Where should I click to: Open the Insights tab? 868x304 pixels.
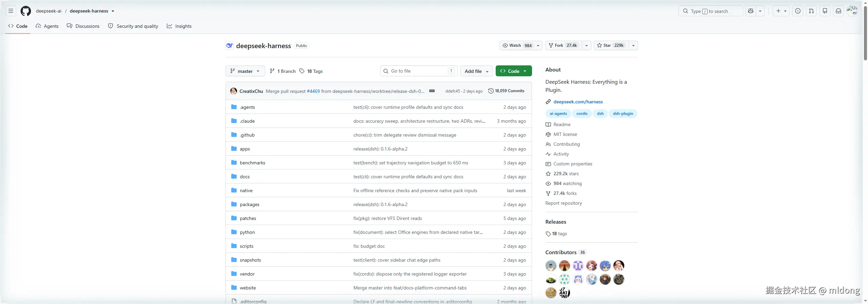pos(179,26)
